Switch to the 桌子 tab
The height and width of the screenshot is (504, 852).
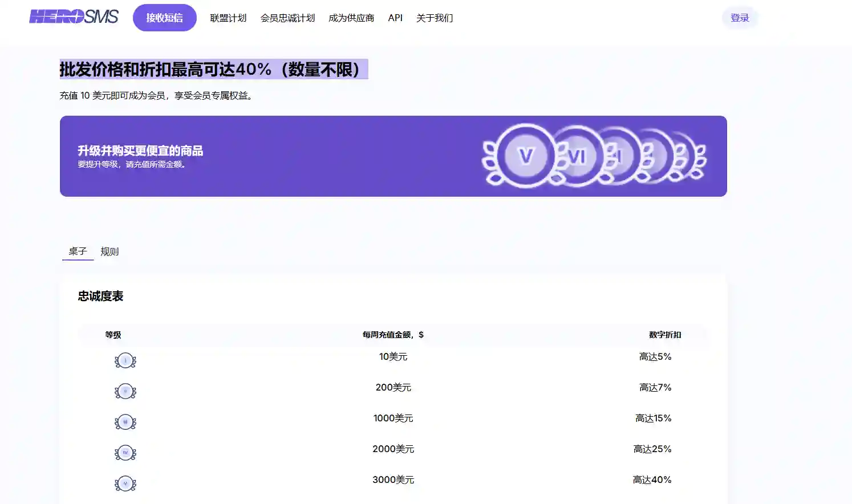point(77,251)
